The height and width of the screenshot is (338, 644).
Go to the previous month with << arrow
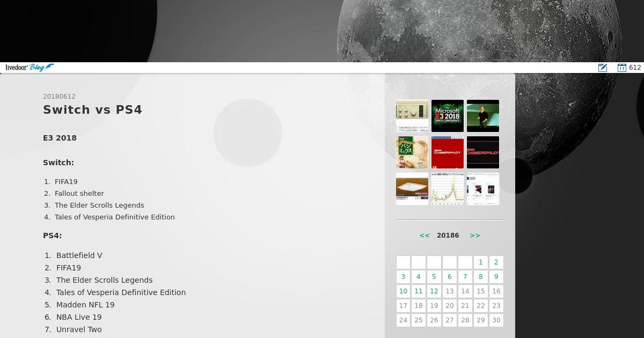[425, 236]
